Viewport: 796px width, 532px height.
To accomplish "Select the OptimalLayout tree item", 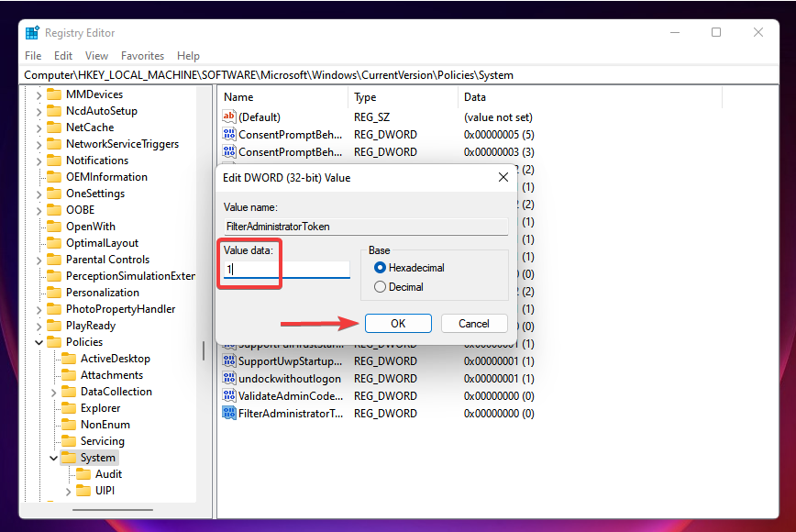I will 102,243.
